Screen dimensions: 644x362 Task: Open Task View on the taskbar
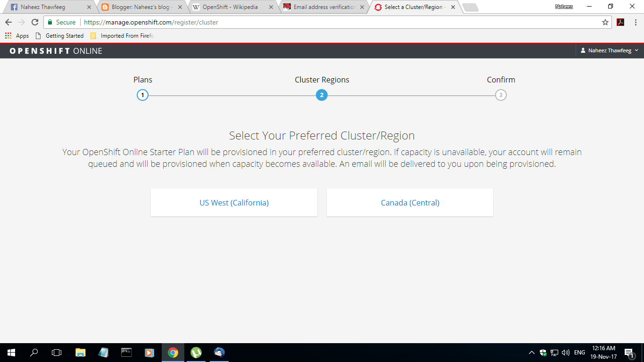(57, 352)
